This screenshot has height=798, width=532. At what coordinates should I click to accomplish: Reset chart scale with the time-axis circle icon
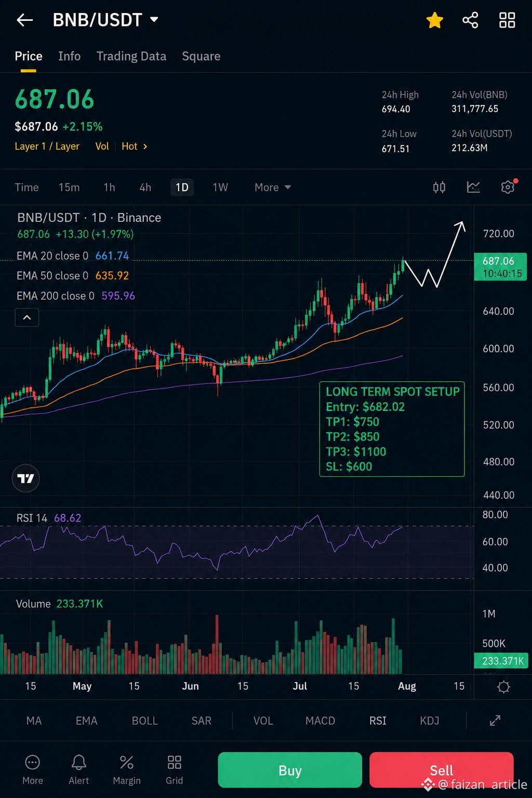point(503,687)
